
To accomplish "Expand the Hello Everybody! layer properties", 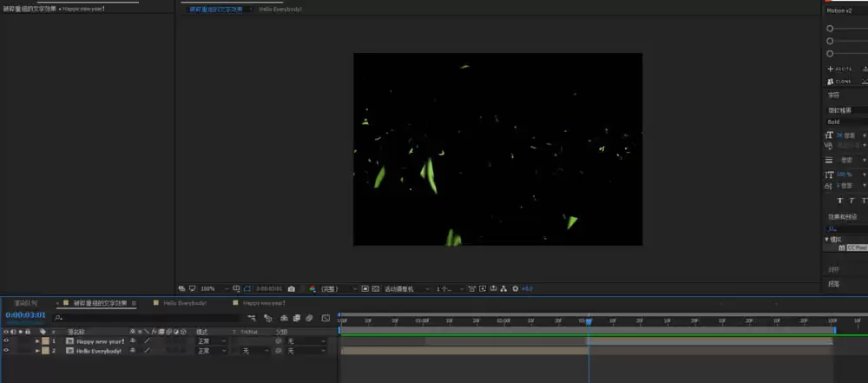I will pyautogui.click(x=37, y=351).
